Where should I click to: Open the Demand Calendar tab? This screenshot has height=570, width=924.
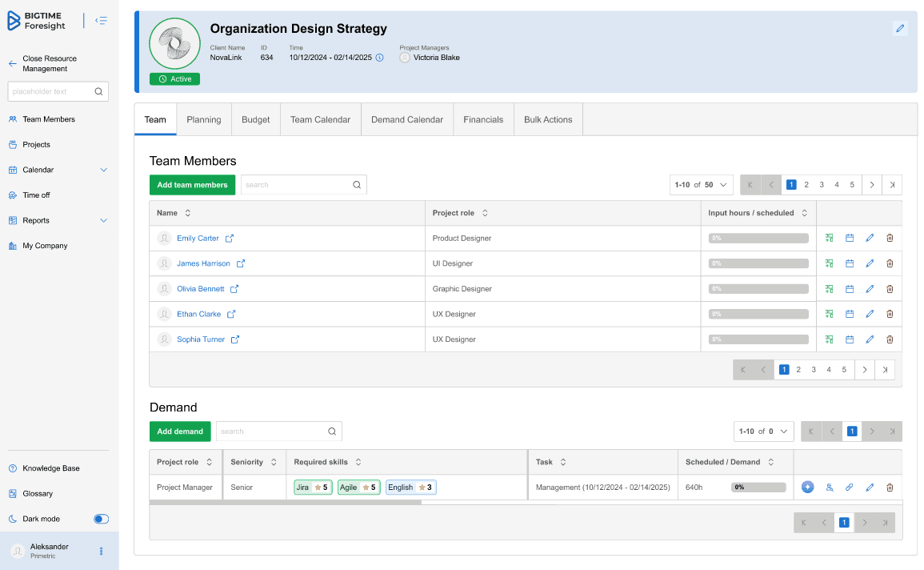pyautogui.click(x=406, y=119)
